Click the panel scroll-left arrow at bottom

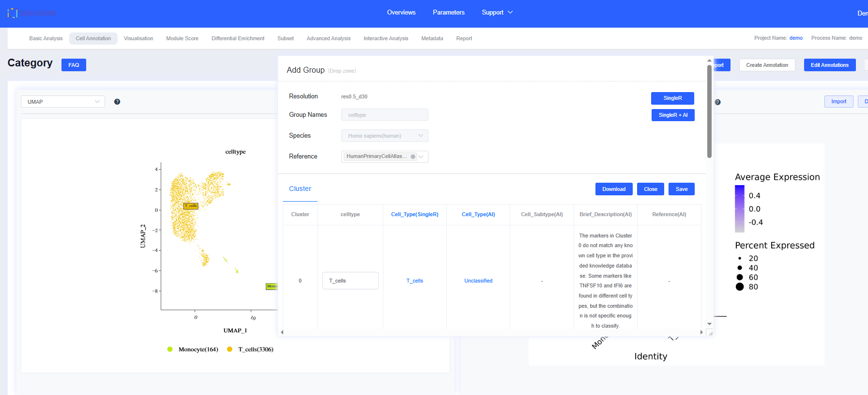[x=282, y=332]
